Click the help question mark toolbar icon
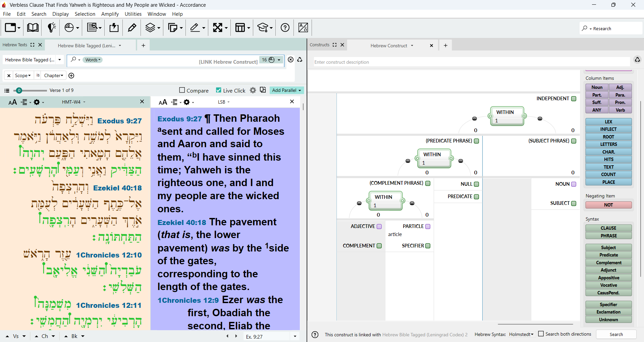The width and height of the screenshot is (644, 342). click(x=285, y=27)
